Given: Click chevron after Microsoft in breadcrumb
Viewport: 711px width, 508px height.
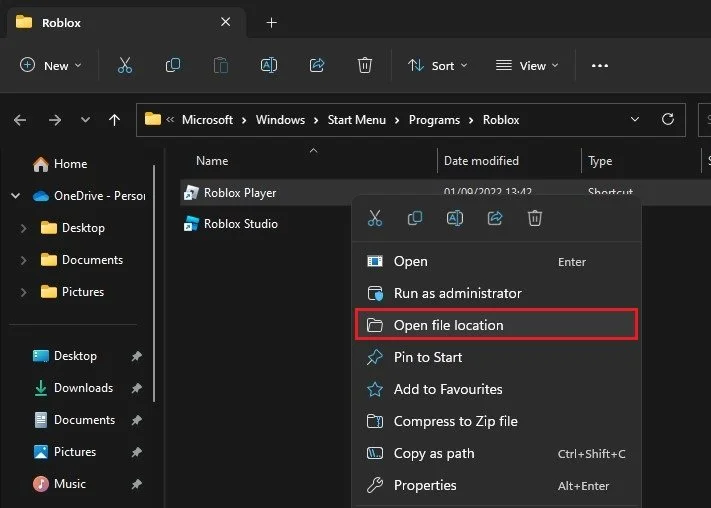Looking at the screenshot, I should [x=244, y=120].
